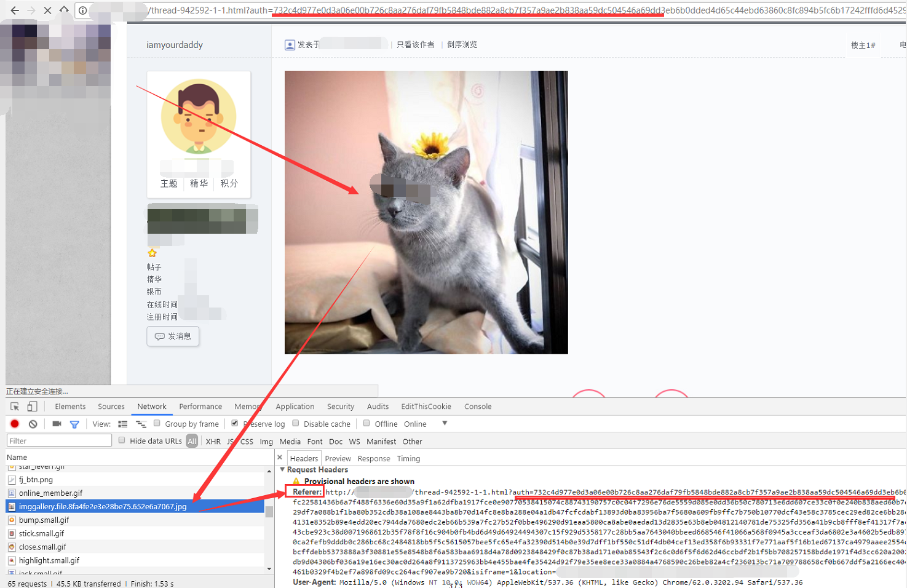Toggle the device toolbar icon

pyautogui.click(x=32, y=407)
